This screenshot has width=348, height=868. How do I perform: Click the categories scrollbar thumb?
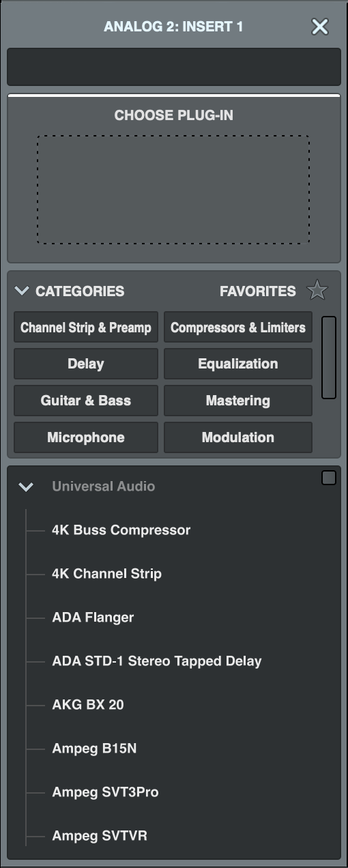(329, 357)
